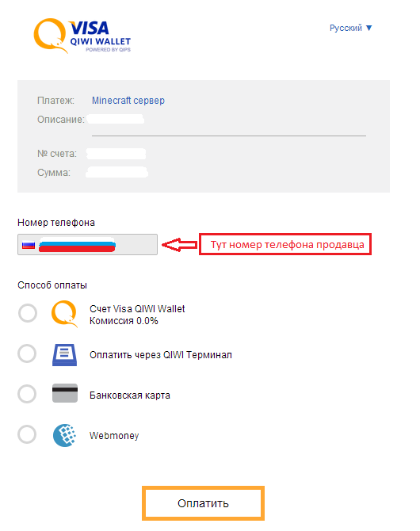Click the gray bank card icon
The height and width of the screenshot is (531, 420).
tap(65, 393)
